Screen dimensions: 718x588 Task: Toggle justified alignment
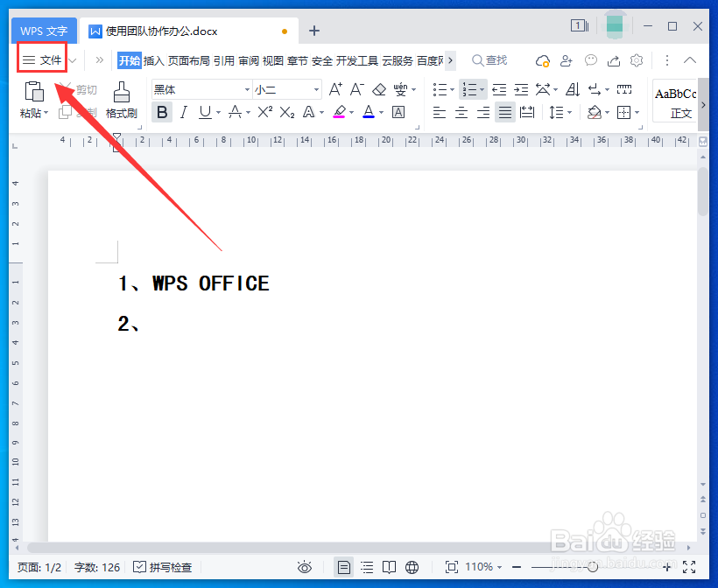point(505,112)
